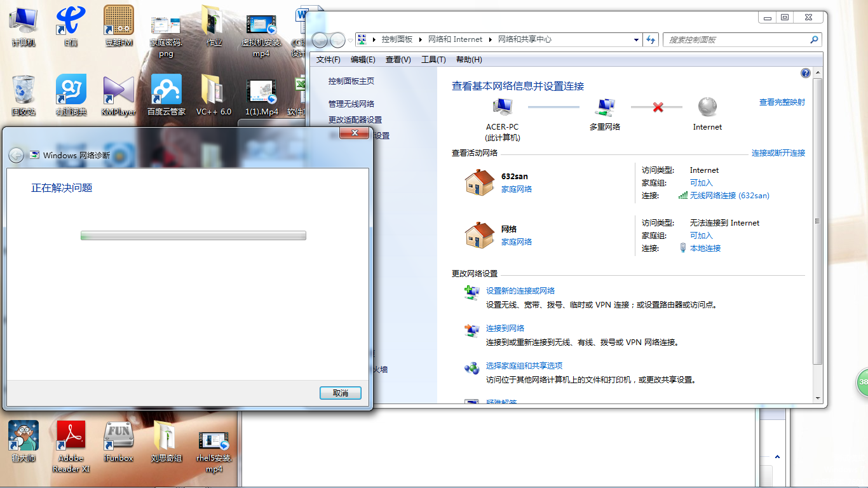Image resolution: width=868 pixels, height=488 pixels.
Task: Go back in the Windows 网络诊断 dialog
Action: click(16, 155)
